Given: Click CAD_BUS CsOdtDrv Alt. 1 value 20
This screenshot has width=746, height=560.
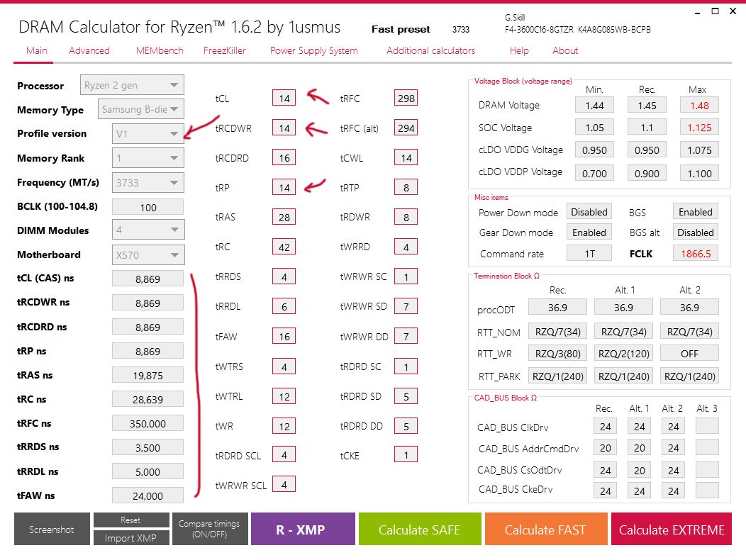Looking at the screenshot, I should point(640,470).
